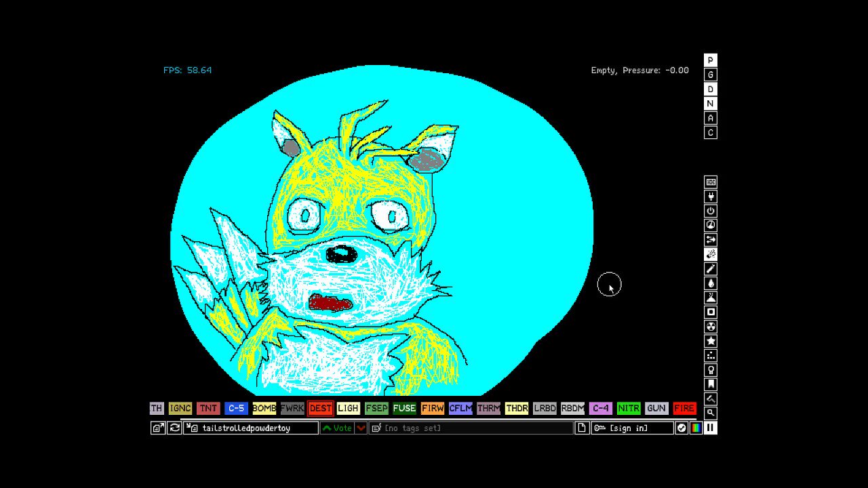
Task: Select the THDR element
Action: pyautogui.click(x=517, y=408)
